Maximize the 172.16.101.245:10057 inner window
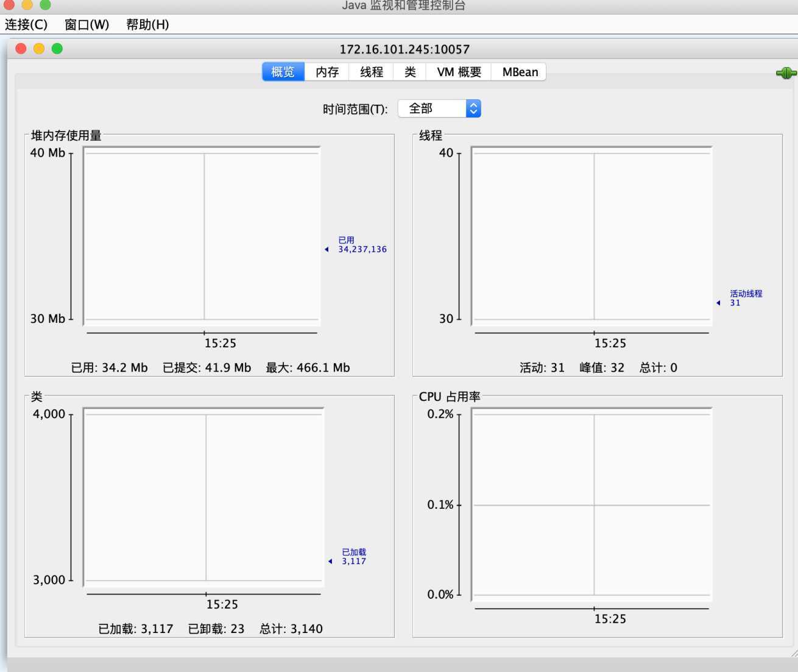Viewport: 798px width, 672px height. point(57,49)
